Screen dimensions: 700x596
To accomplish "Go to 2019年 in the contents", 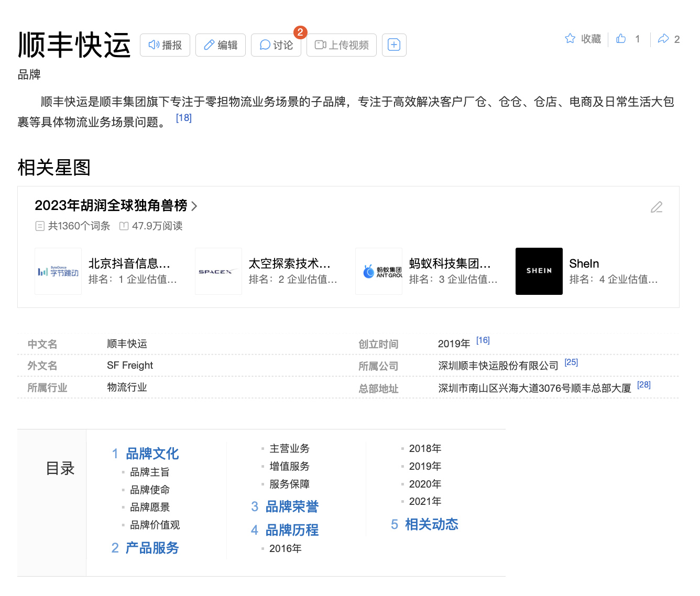I will (425, 466).
